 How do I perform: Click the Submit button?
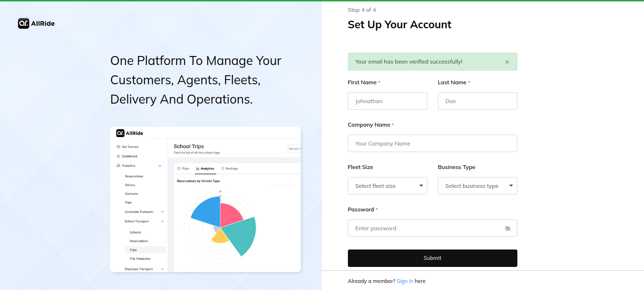coord(432,258)
